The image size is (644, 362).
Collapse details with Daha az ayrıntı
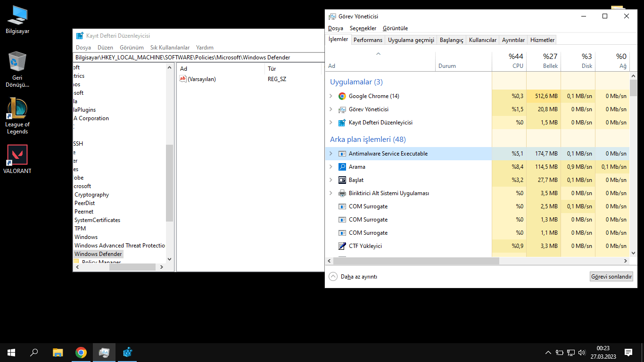click(353, 277)
